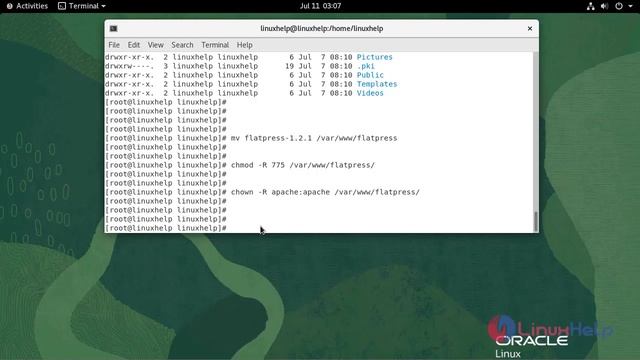
Task: Click the .pki directory name
Action: click(365, 66)
